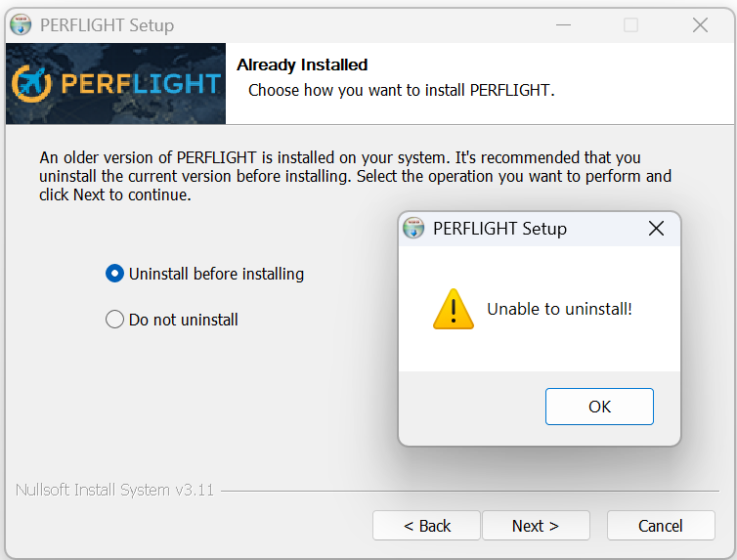The width and height of the screenshot is (737, 560).
Task: Click the airplane emblem in the PERFLIGHT logo
Action: (31, 84)
